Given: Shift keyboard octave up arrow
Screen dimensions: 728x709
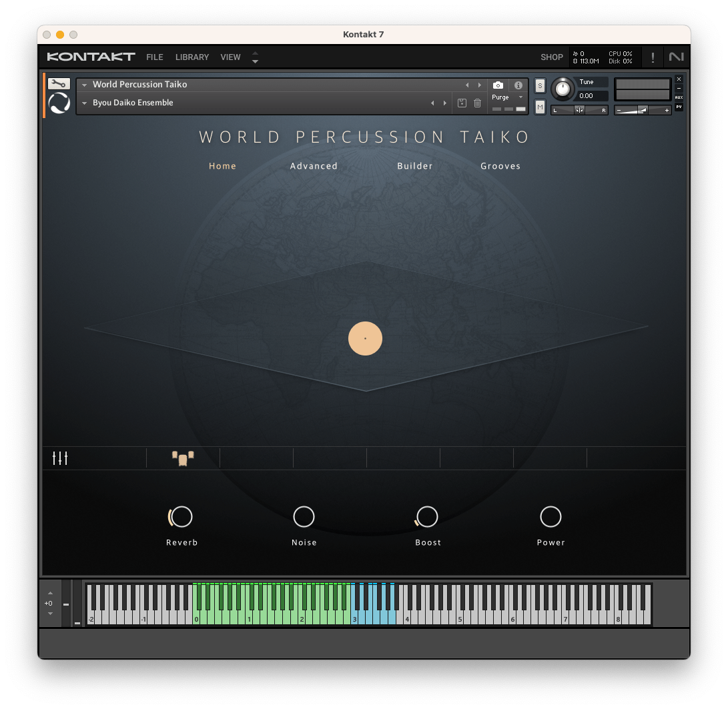Looking at the screenshot, I should (x=50, y=593).
